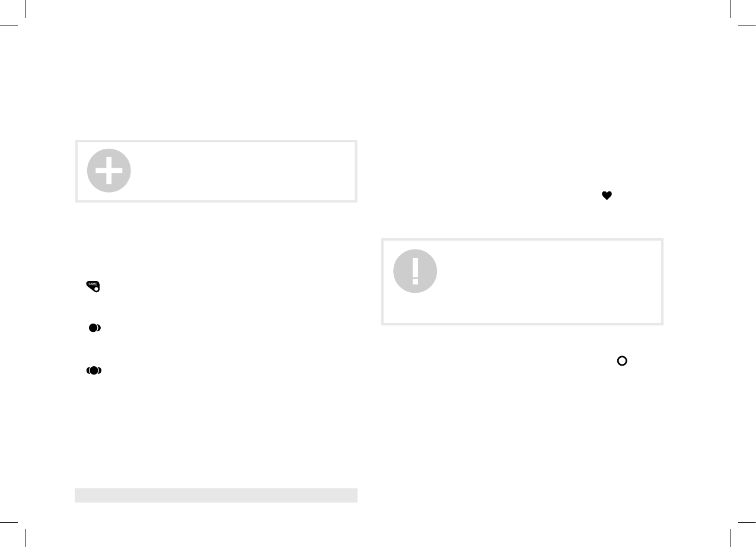This screenshot has height=547, width=756.
Task: Click the hollow ring icon
Action: 622,360
